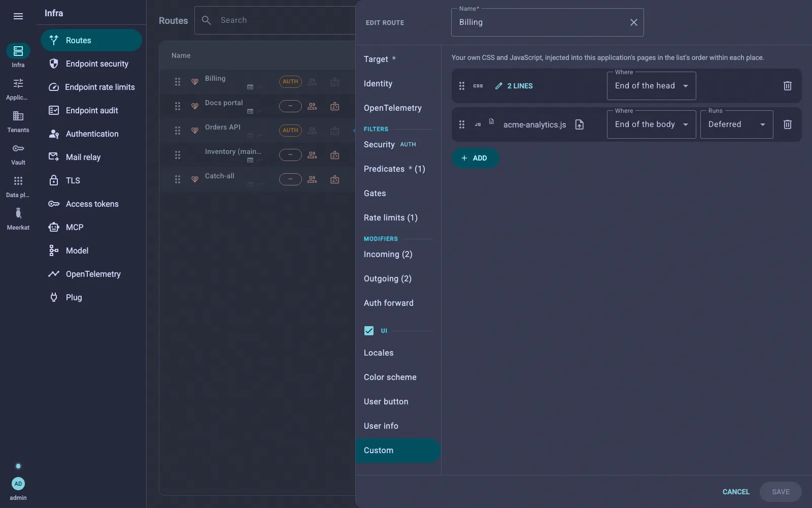Edit the 2 Lines CSS snippet

[x=514, y=86]
